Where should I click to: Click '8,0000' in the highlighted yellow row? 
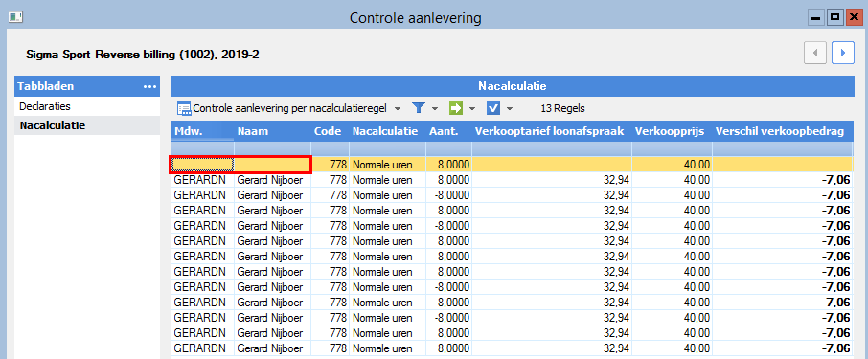point(453,165)
